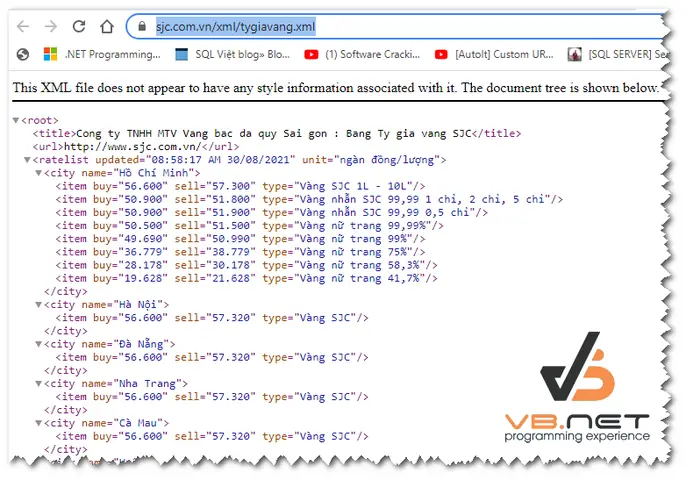Click the updated value "08:58:17 AM 30/08/2021"
Image resolution: width=686 pixels, height=480 pixels.
pyautogui.click(x=220, y=160)
